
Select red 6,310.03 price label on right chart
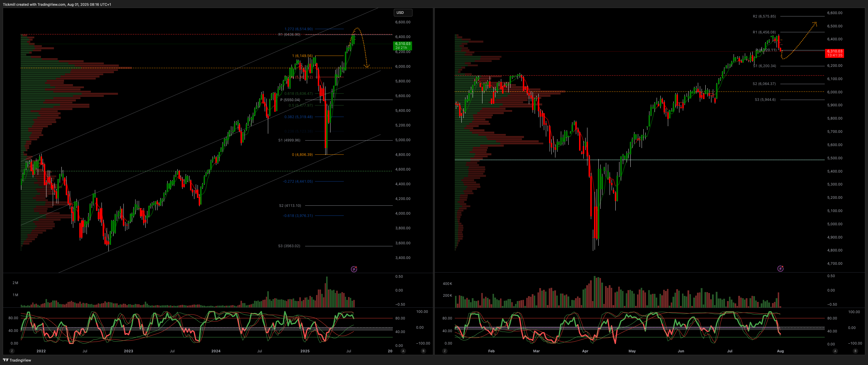click(x=834, y=53)
